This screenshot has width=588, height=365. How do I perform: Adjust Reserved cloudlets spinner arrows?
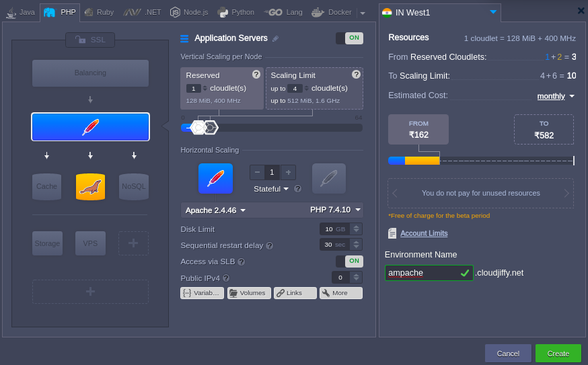(x=205, y=89)
